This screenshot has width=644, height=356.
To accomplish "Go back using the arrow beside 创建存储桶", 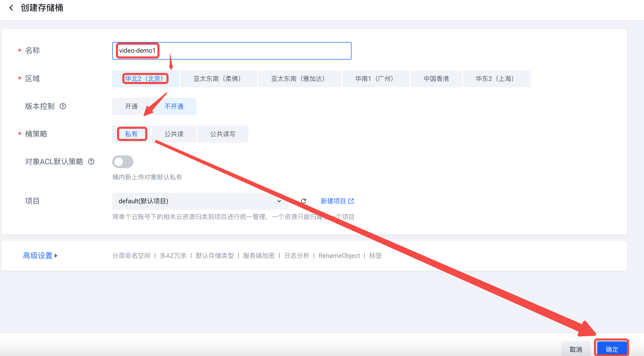I will (x=11, y=8).
